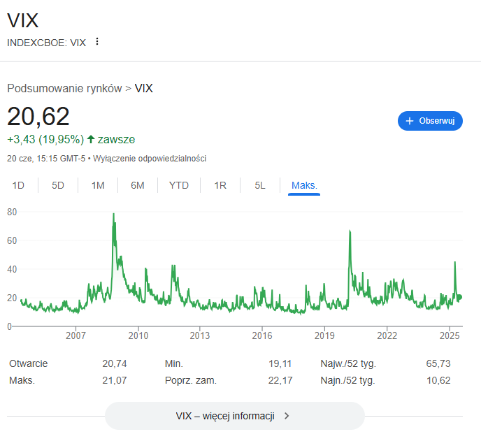Click the chevron arrow in więcej informacji button

[x=287, y=416]
